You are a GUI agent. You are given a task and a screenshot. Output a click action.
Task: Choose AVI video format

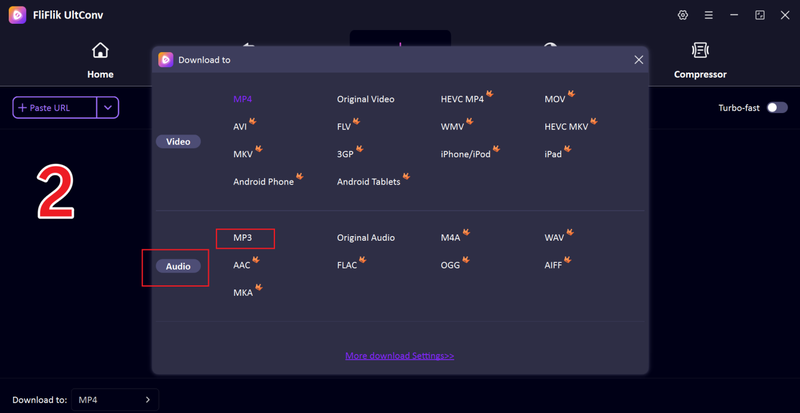[x=240, y=127]
